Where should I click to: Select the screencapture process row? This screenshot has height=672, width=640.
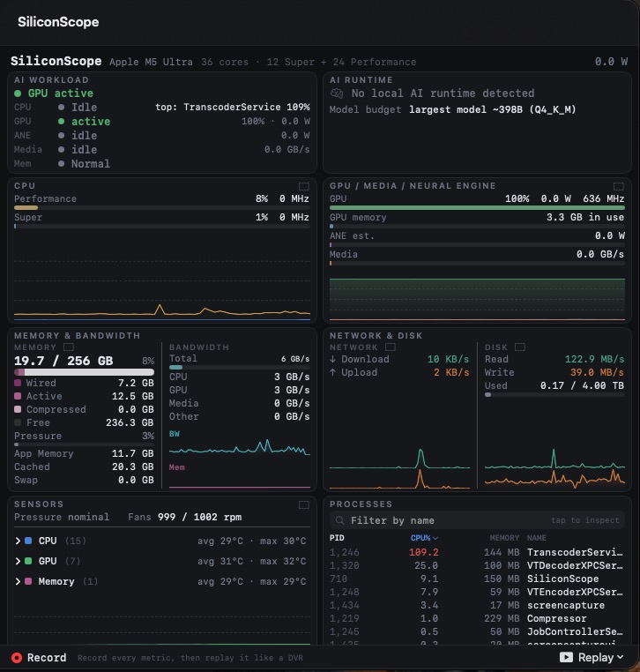(x=477, y=606)
